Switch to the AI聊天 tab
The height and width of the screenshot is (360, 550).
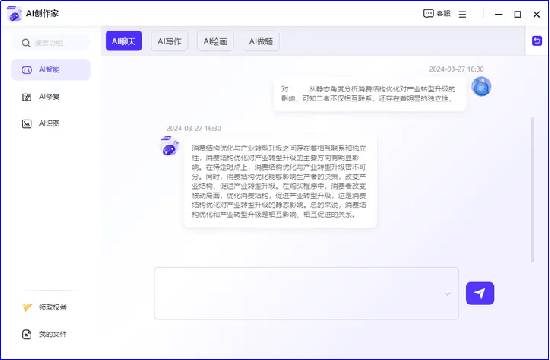point(124,41)
